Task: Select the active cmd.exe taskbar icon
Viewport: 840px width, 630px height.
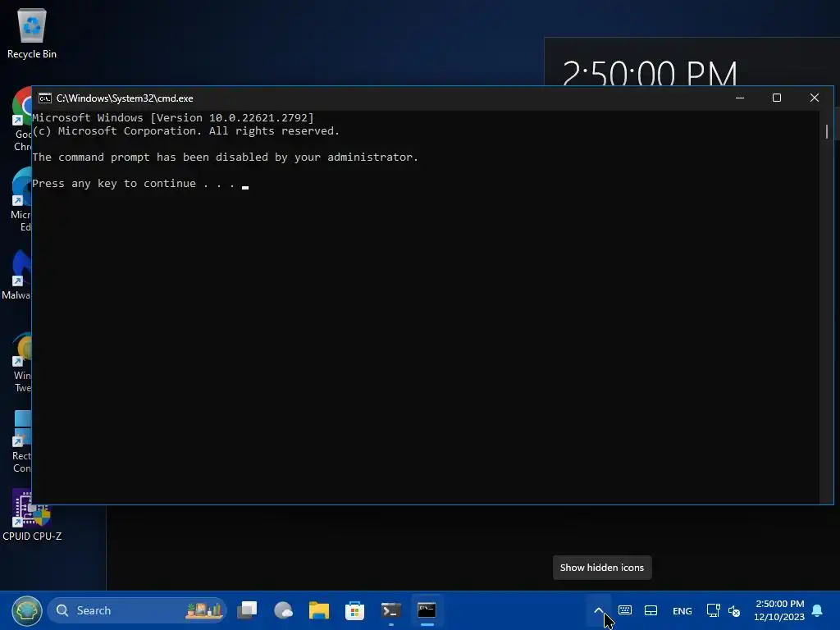Action: click(x=427, y=610)
